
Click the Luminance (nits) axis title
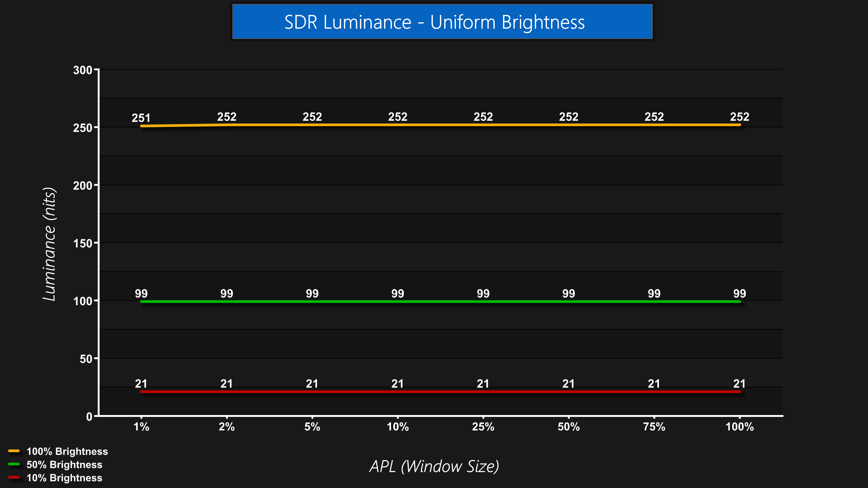click(x=50, y=244)
